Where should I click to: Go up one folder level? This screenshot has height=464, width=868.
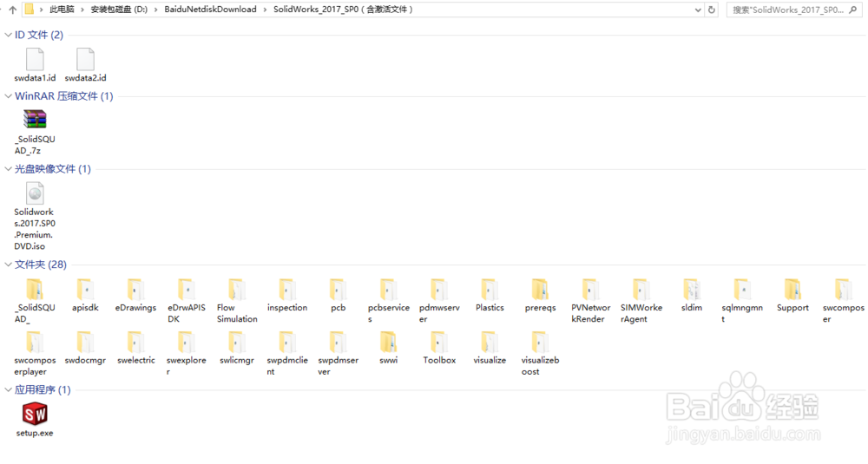(13, 10)
